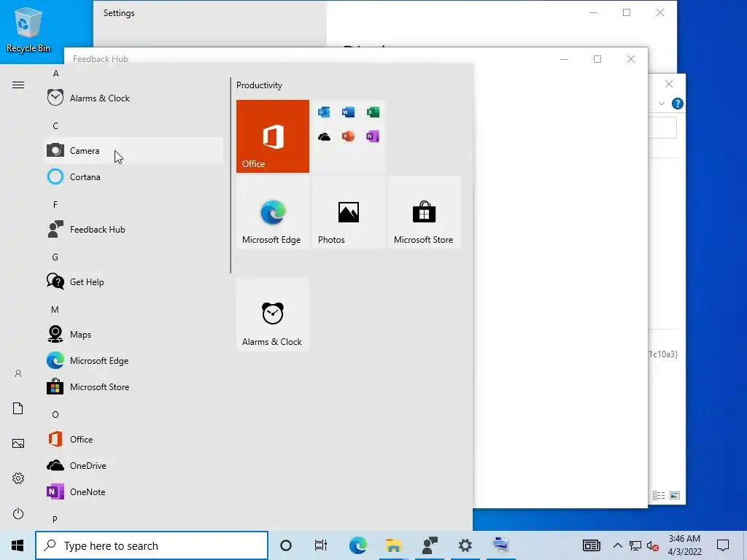The image size is (747, 560).
Task: Open Pictures from Start sidebar
Action: 18,444
